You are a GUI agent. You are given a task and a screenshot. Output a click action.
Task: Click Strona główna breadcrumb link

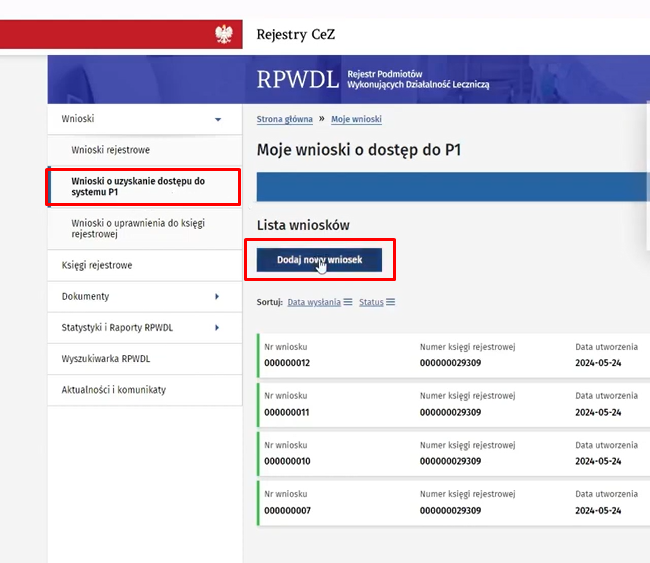coord(284,120)
